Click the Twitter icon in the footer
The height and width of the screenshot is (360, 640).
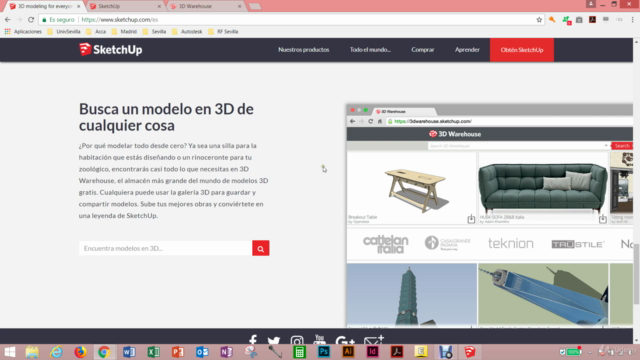[x=274, y=341]
